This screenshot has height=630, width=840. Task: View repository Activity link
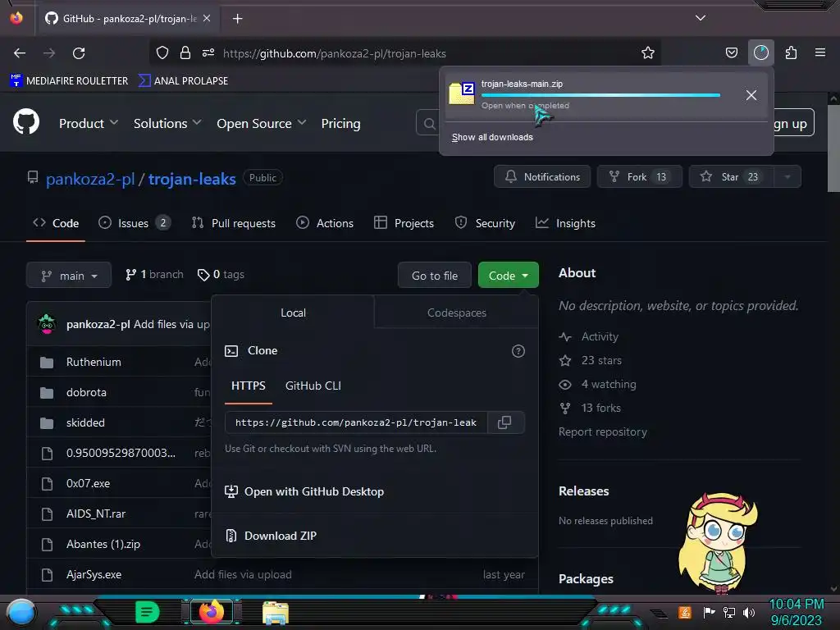coord(589,336)
